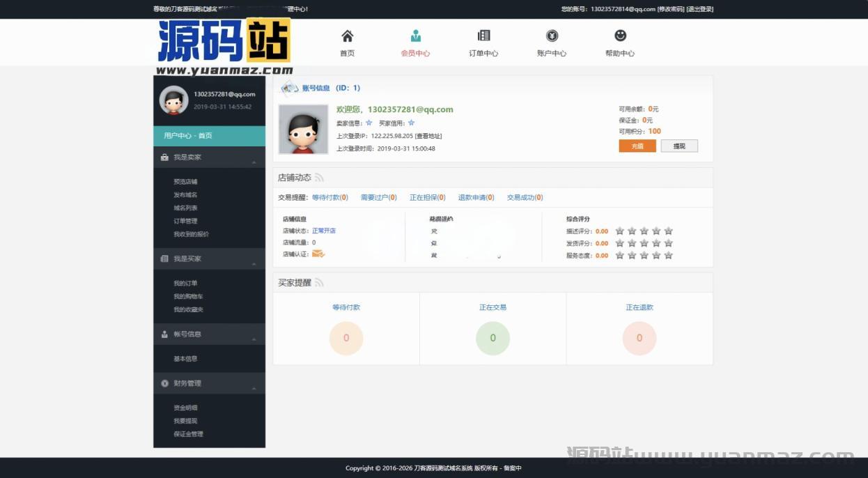The height and width of the screenshot is (478, 868).
Task: Collapse the 我是卖家 sidebar section
Action: tap(254, 162)
